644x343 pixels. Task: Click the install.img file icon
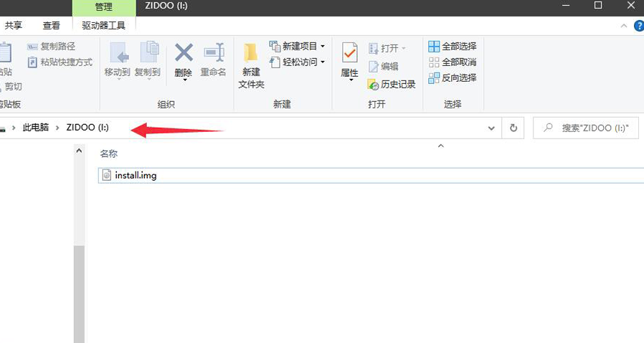click(106, 175)
